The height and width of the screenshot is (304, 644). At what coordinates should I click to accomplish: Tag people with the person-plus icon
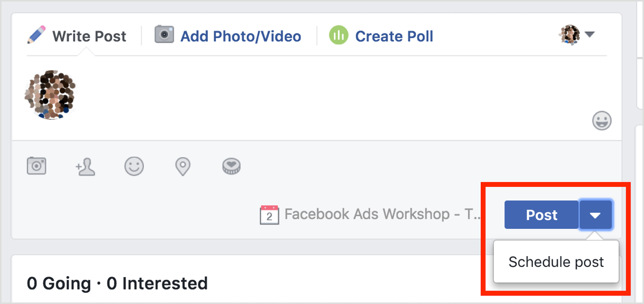85,167
